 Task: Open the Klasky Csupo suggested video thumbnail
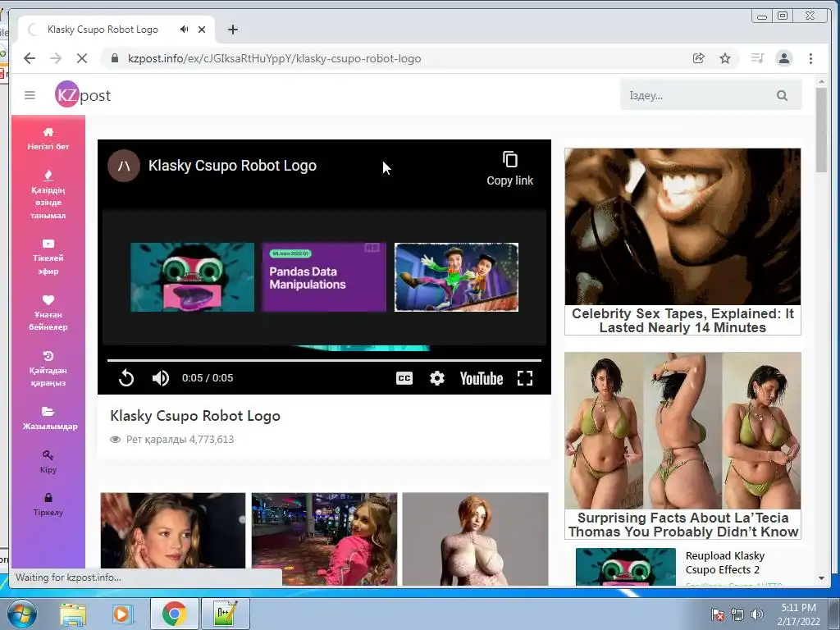click(x=192, y=277)
